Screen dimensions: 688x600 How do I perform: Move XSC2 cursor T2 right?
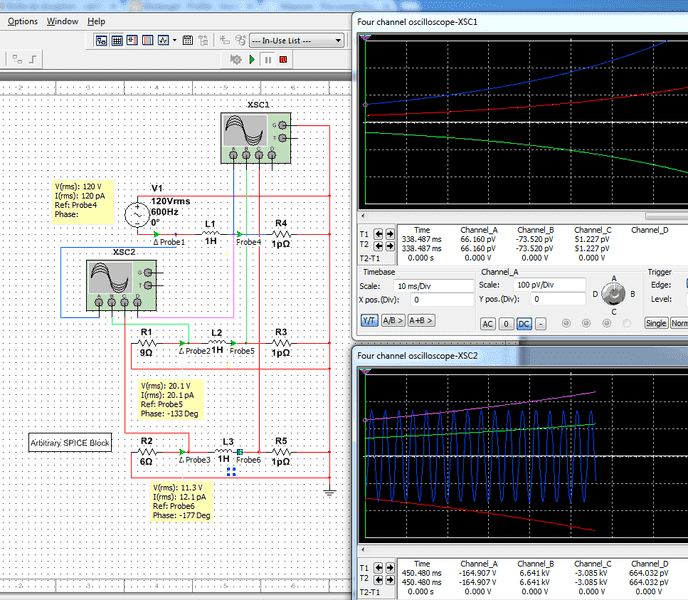389,579
